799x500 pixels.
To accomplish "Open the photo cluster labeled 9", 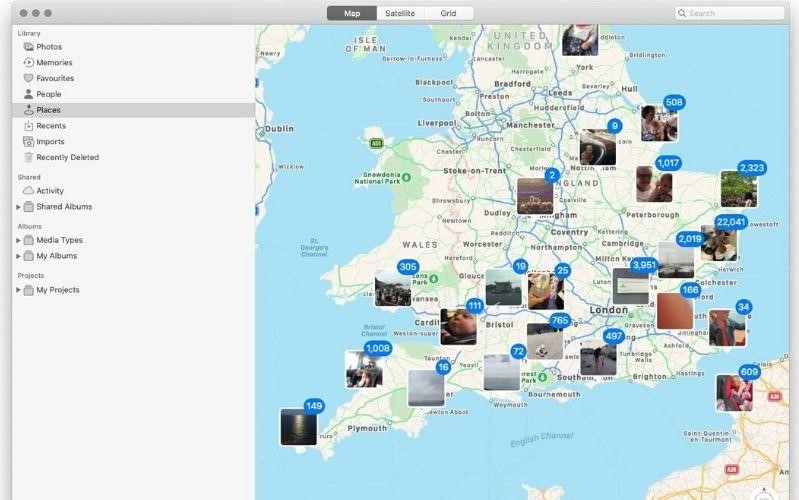I will (x=598, y=147).
